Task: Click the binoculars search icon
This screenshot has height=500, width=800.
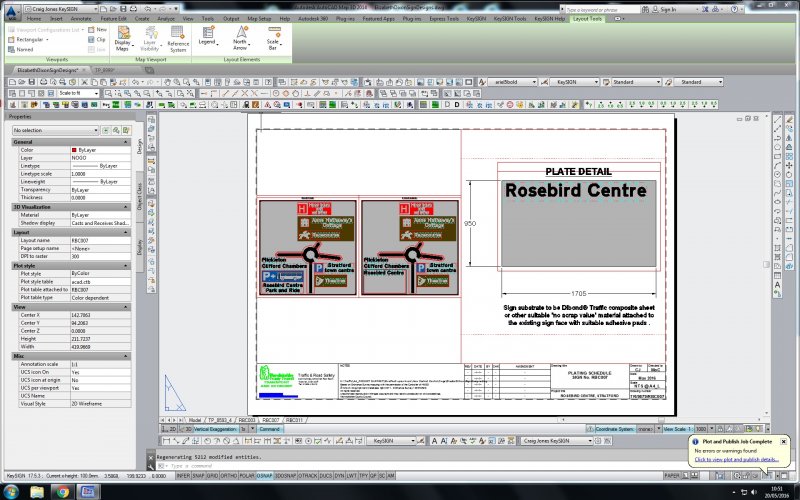Action: [645, 9]
